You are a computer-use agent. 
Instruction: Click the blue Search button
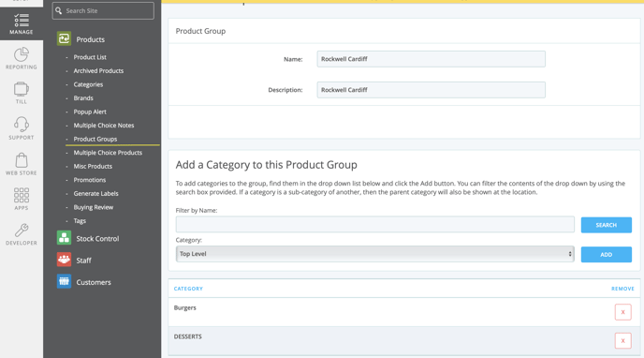point(607,225)
